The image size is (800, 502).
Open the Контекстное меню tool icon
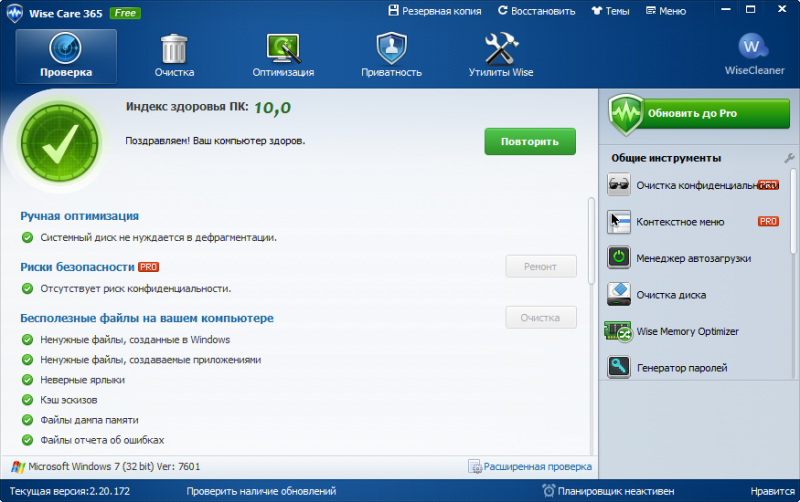[618, 221]
